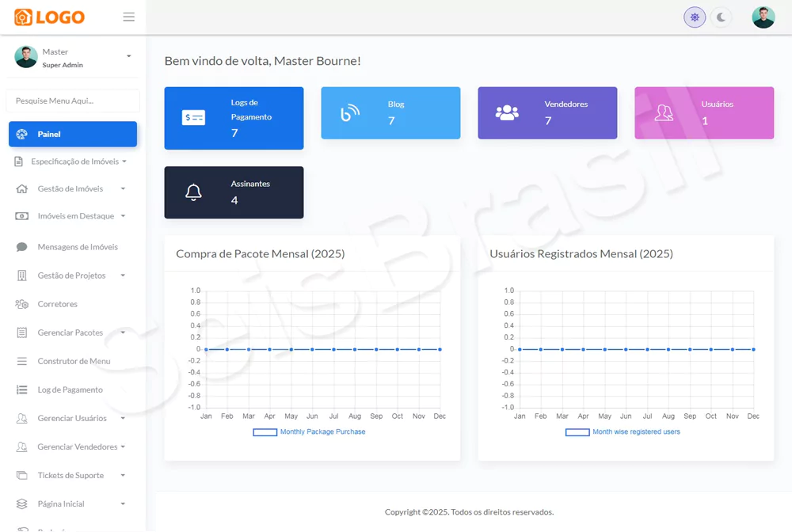
Task: Click the Pesquise Menu Aqui search field
Action: (x=73, y=101)
